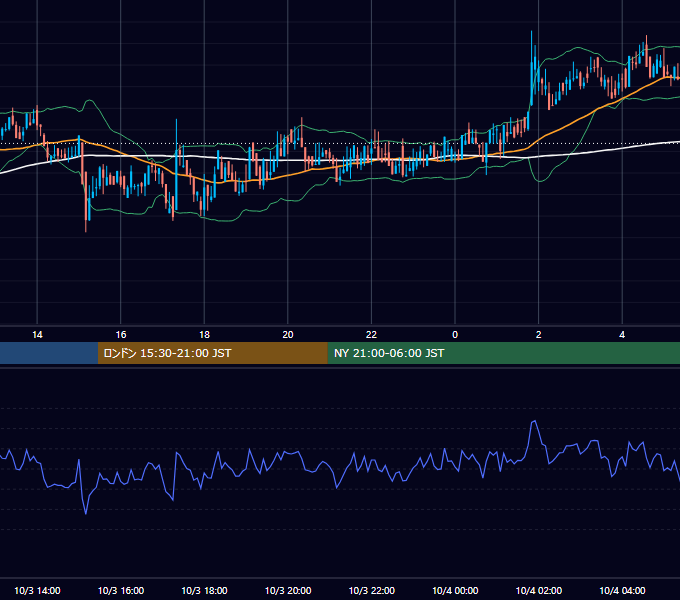Click the 22 hour axis label
Viewport: 680px width, 600px height.
point(371,335)
